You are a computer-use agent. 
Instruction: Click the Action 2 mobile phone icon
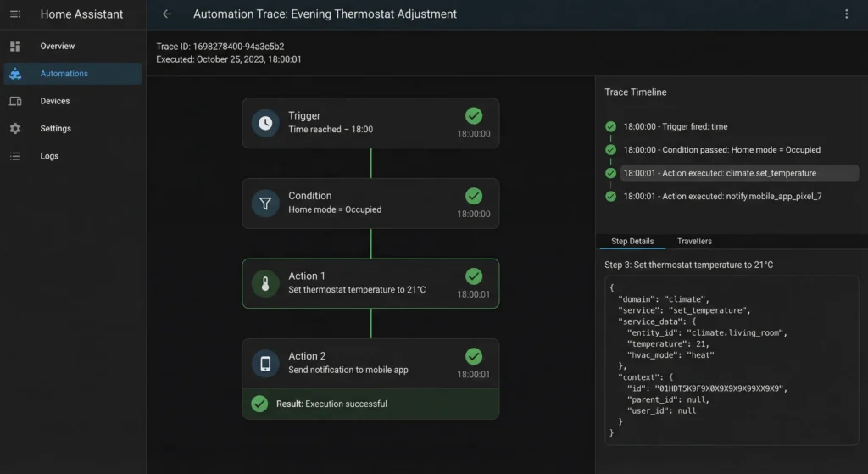pos(265,364)
